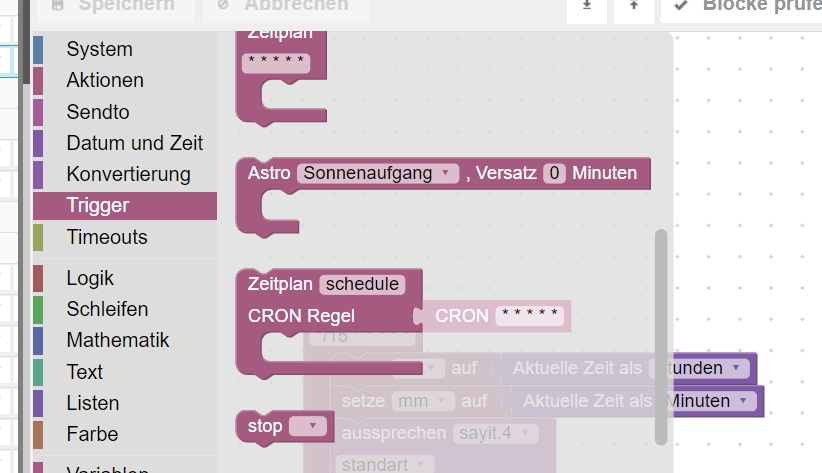
Task: Click the checkmark icon for Blöcke prüfen
Action: (681, 5)
